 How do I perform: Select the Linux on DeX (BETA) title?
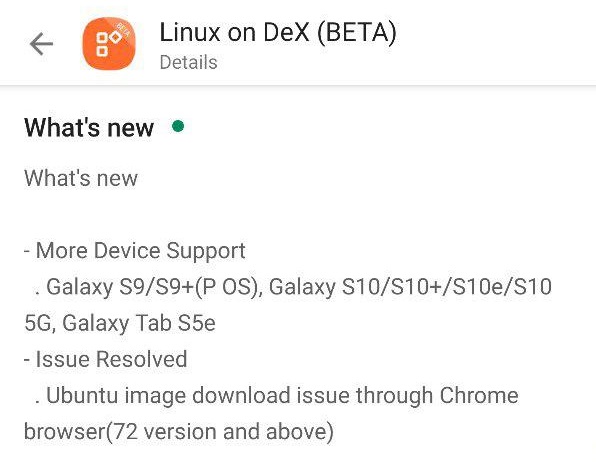click(278, 32)
